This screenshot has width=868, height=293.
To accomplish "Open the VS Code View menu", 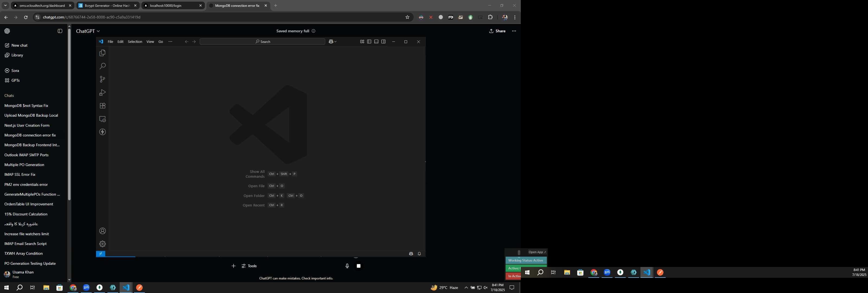I will (x=150, y=42).
